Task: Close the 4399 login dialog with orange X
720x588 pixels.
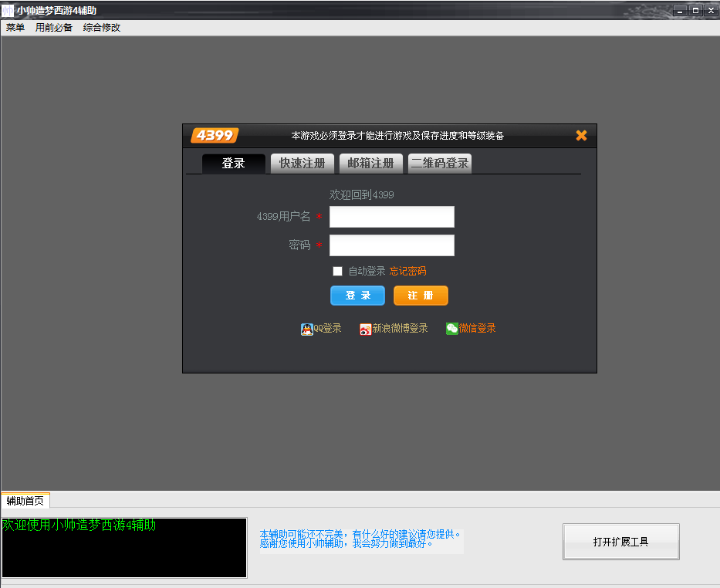Action: click(581, 135)
